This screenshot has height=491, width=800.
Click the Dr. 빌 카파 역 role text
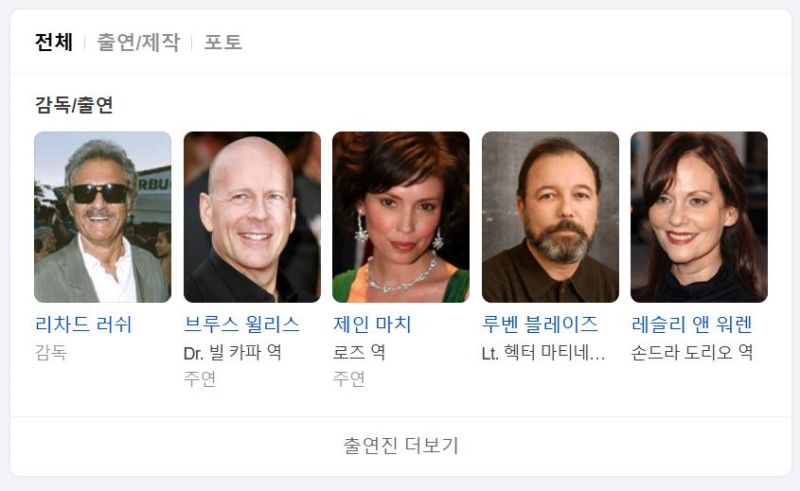point(233,352)
